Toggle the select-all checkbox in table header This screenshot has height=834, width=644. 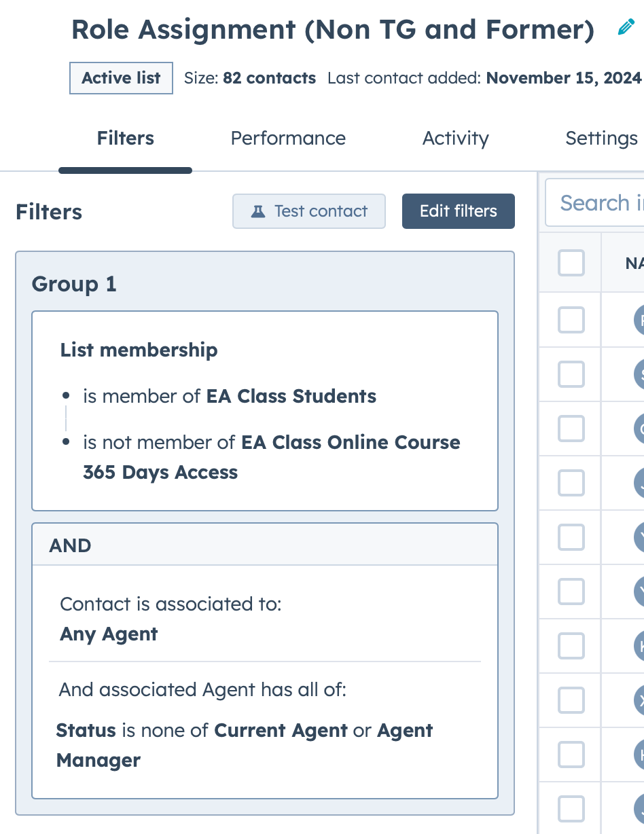coord(571,263)
